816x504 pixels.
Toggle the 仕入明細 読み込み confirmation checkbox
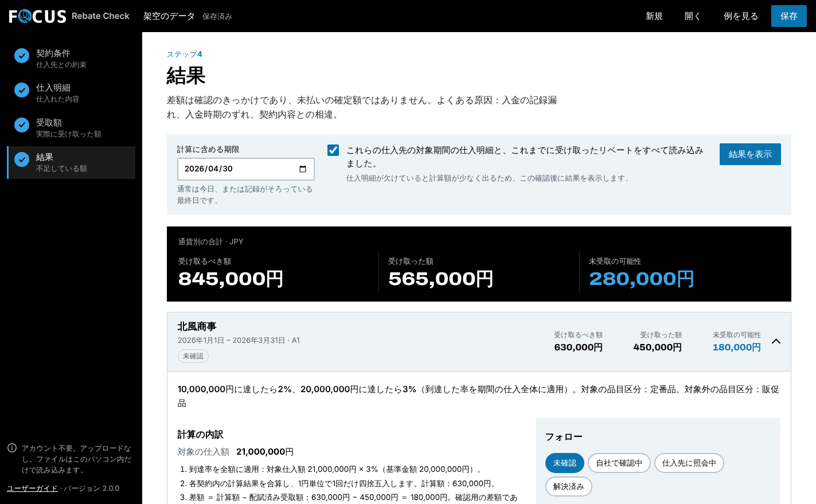(x=333, y=150)
